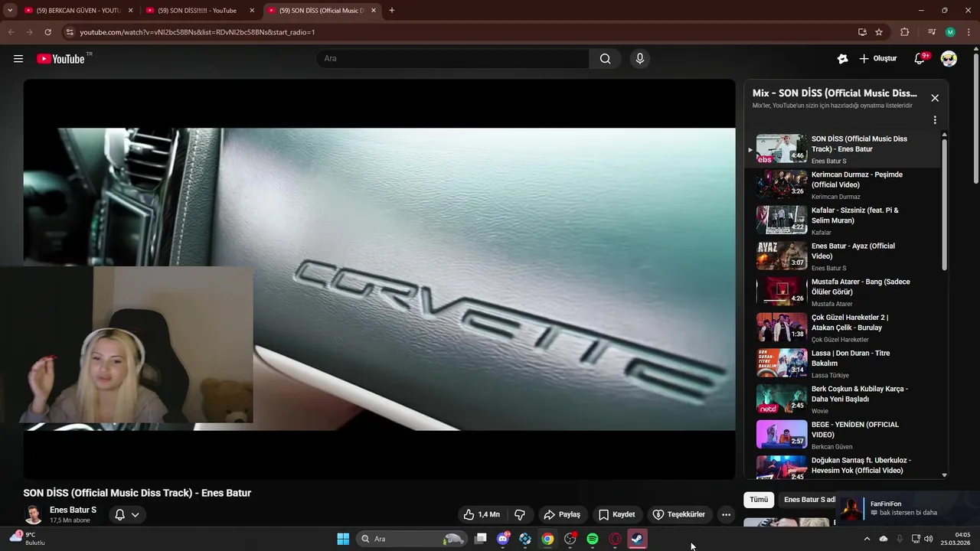Open the sparkle star icon beside Oluştur
This screenshot has height=551, width=980.
842,59
